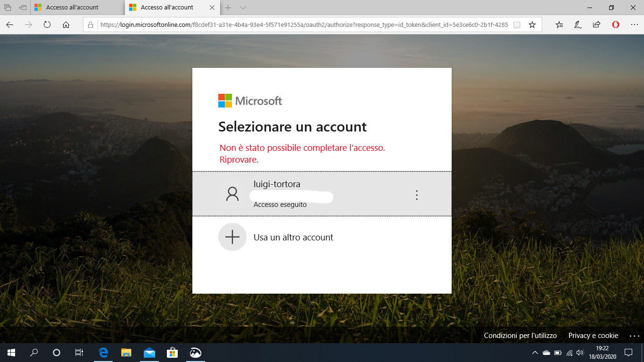
Task: Show hidden system tray icons
Action: pos(535,353)
